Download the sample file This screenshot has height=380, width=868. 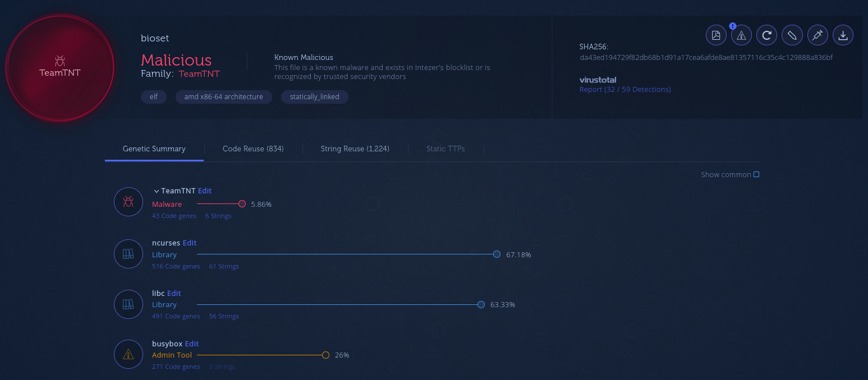coord(843,35)
